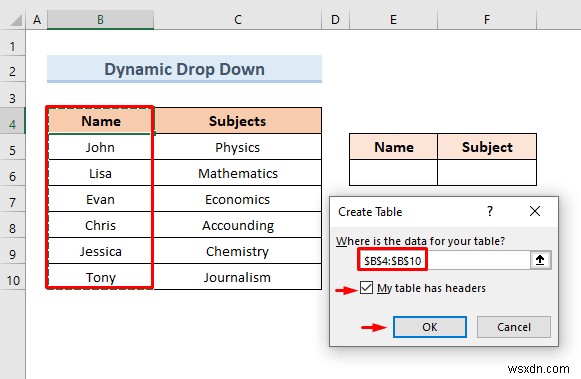Select column B header
This screenshot has width=581, height=379.
pyautogui.click(x=100, y=20)
